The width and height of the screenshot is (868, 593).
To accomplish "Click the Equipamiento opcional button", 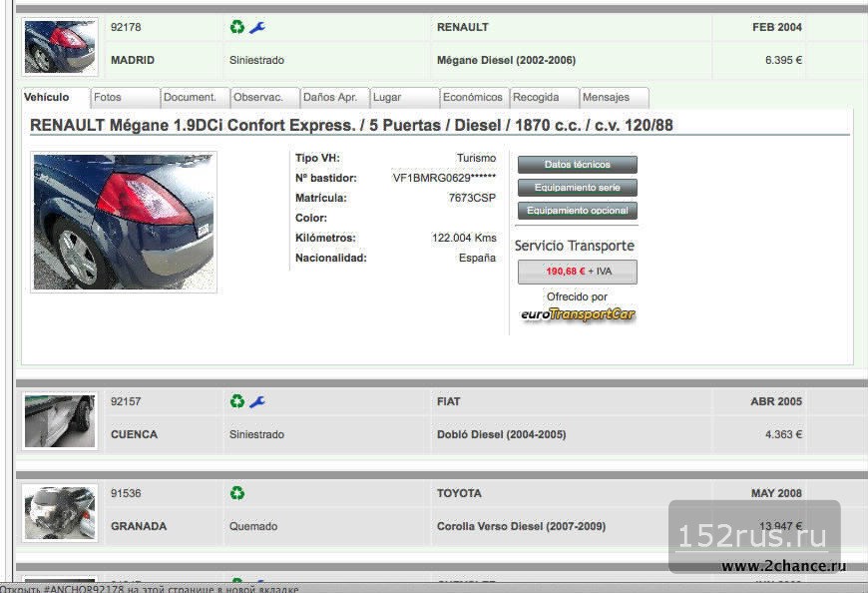I will click(x=578, y=211).
